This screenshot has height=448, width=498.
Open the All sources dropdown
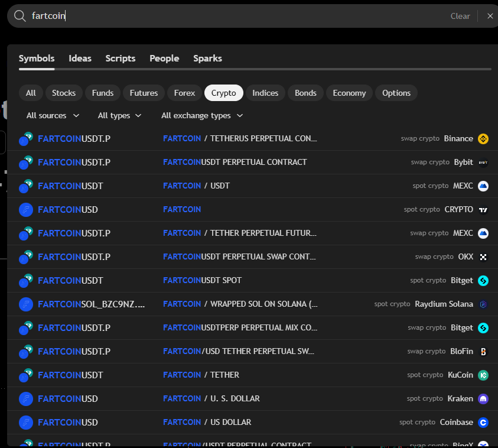[53, 115]
